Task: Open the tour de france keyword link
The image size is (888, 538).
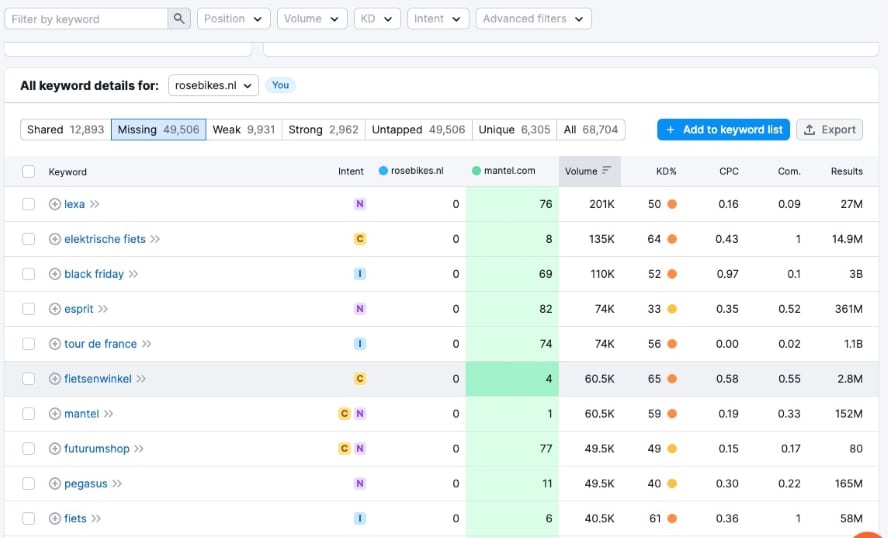Action: tap(100, 344)
